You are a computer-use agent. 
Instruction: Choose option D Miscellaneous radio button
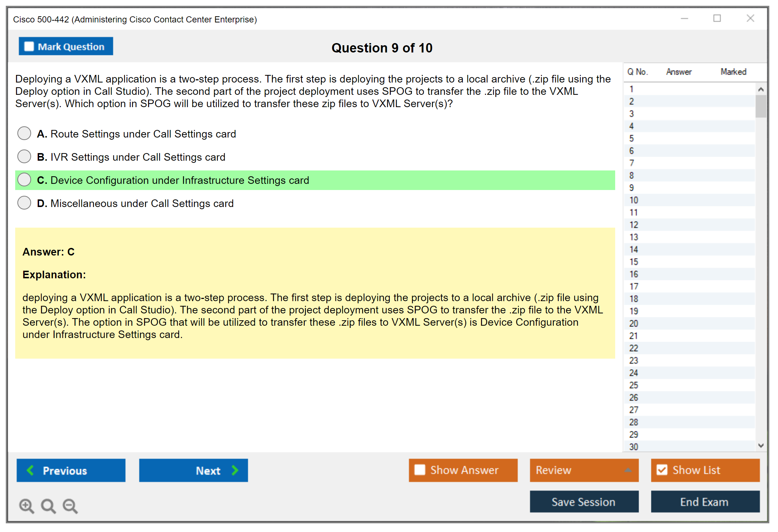point(24,203)
